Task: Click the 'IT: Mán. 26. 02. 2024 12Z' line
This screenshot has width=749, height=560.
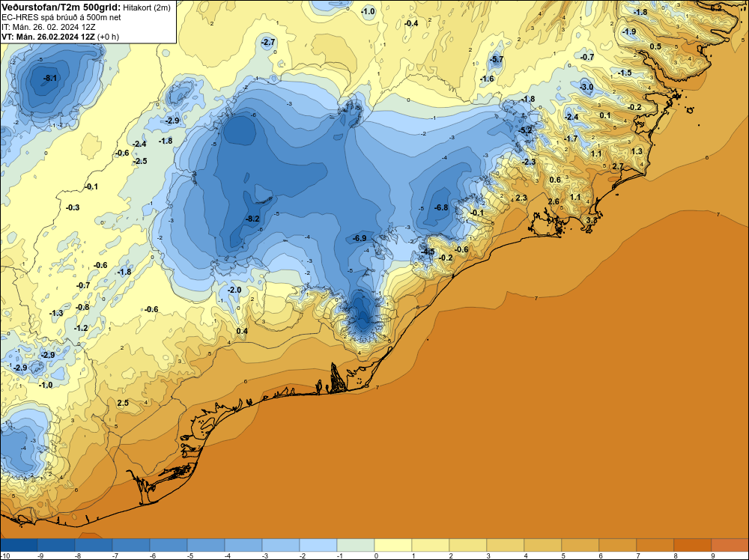Action: click(x=48, y=27)
